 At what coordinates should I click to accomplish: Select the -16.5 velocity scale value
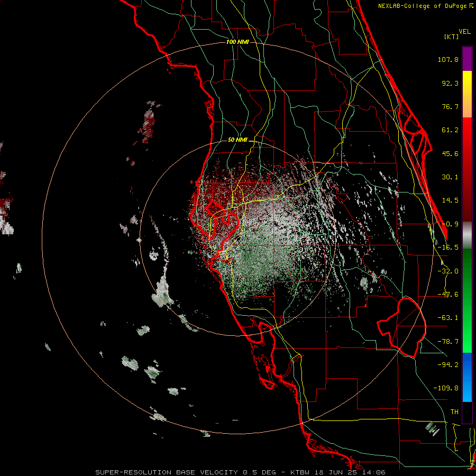point(448,248)
